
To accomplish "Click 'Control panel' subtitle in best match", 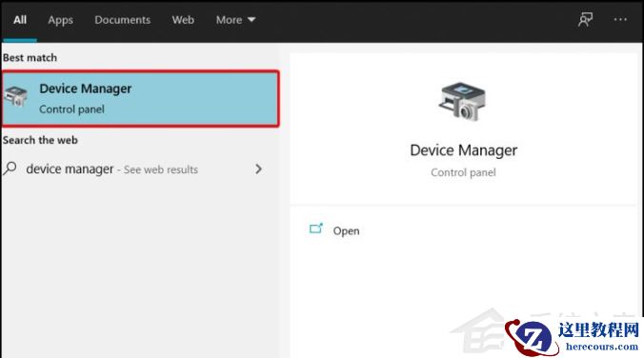I will (71, 109).
